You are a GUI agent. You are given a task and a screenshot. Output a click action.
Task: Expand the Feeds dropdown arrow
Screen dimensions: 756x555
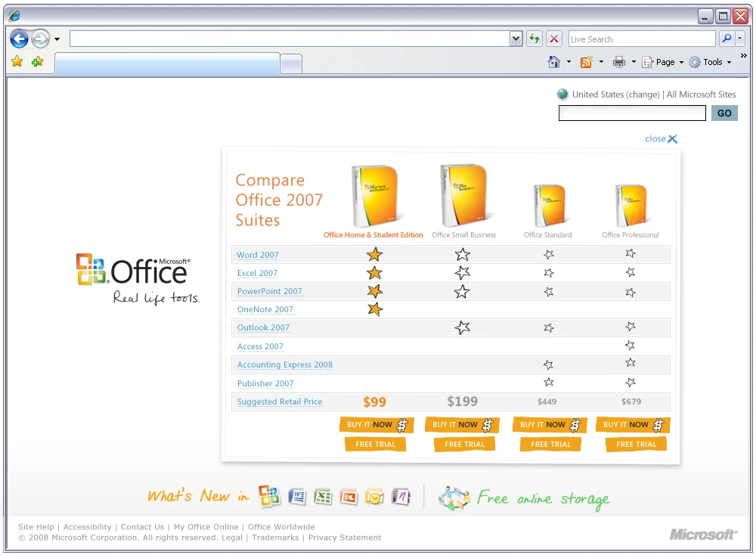pos(601,62)
